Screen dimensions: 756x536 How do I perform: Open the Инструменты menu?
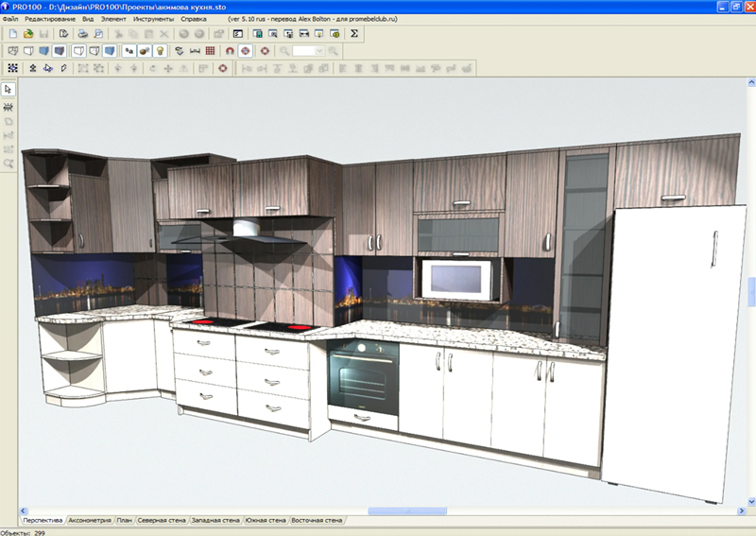point(152,19)
